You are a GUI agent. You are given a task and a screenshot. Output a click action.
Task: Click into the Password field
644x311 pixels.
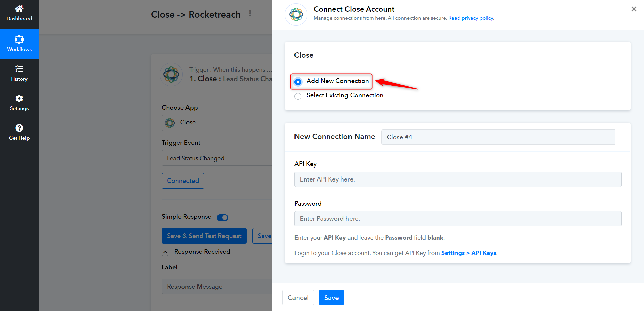(458, 219)
